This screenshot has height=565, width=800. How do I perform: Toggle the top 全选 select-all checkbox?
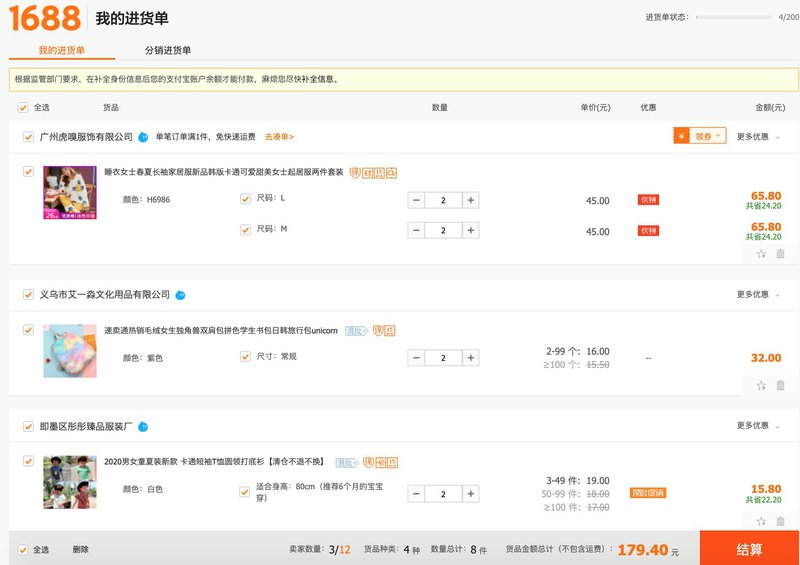point(23,107)
